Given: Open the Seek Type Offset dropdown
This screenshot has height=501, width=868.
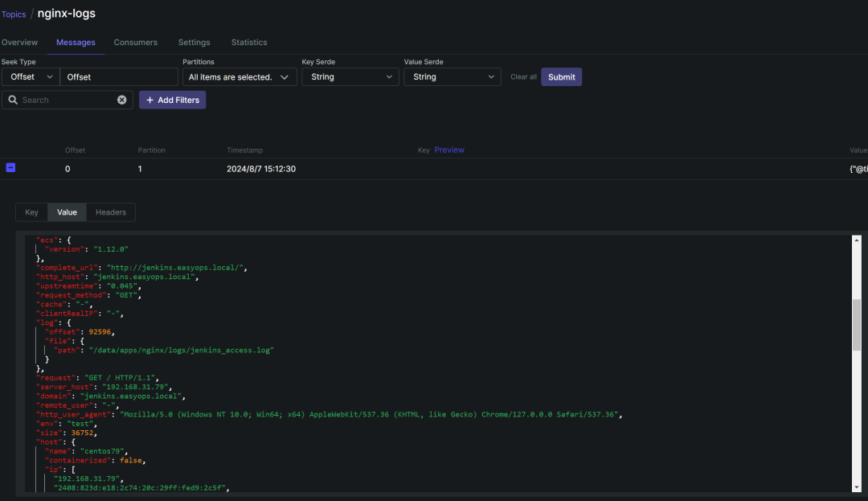Looking at the screenshot, I should tap(31, 77).
